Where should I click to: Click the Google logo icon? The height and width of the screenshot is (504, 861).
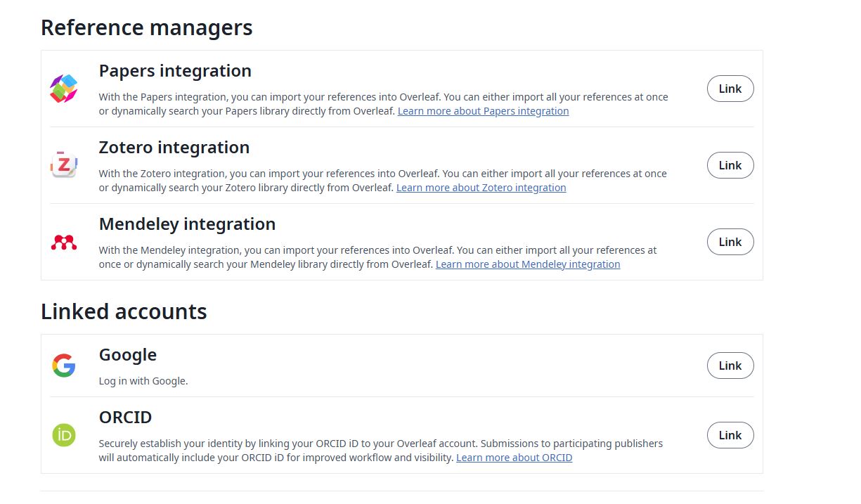point(63,366)
